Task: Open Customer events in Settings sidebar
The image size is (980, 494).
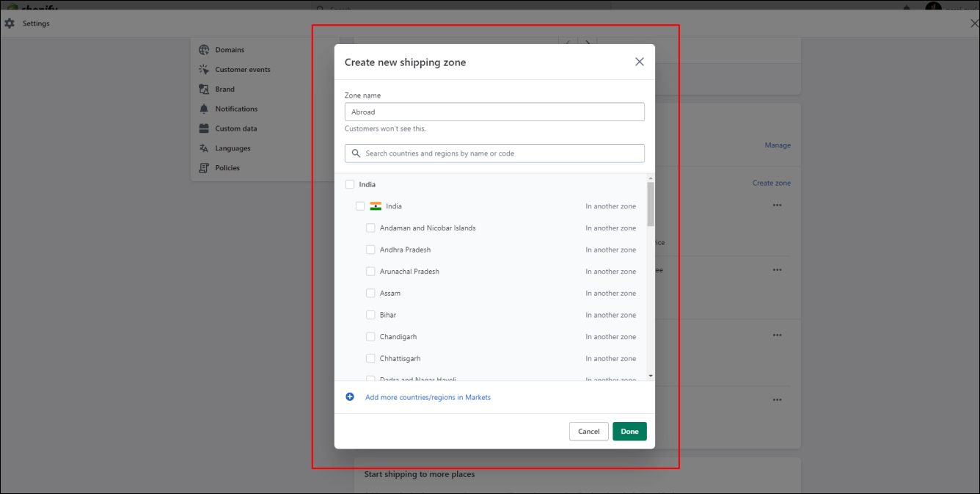Action: pyautogui.click(x=243, y=70)
